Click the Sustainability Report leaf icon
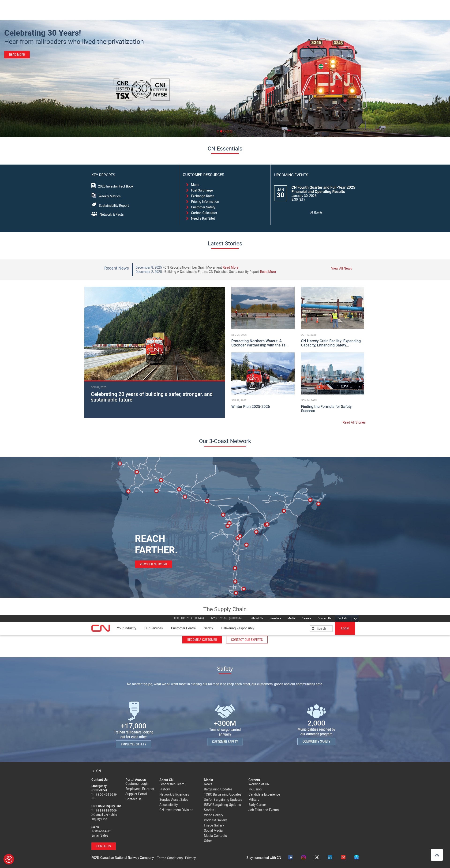The height and width of the screenshot is (868, 450). coord(94,205)
